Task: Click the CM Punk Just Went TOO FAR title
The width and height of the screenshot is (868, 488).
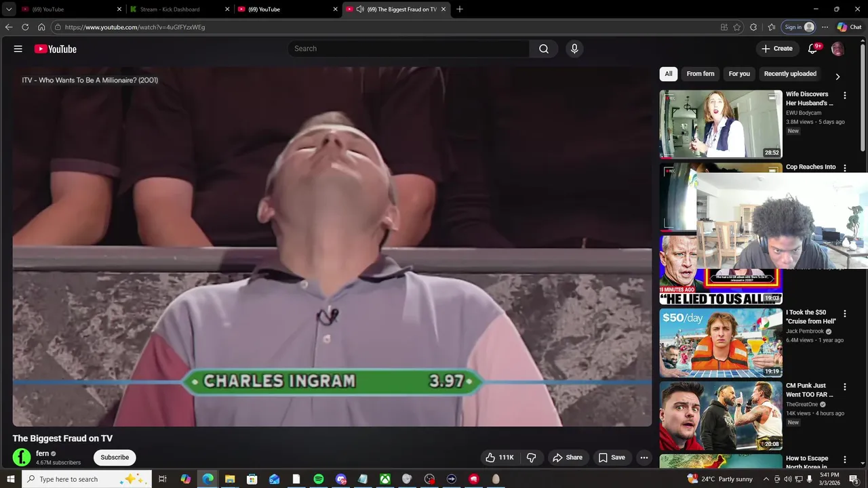Action: 810,390
